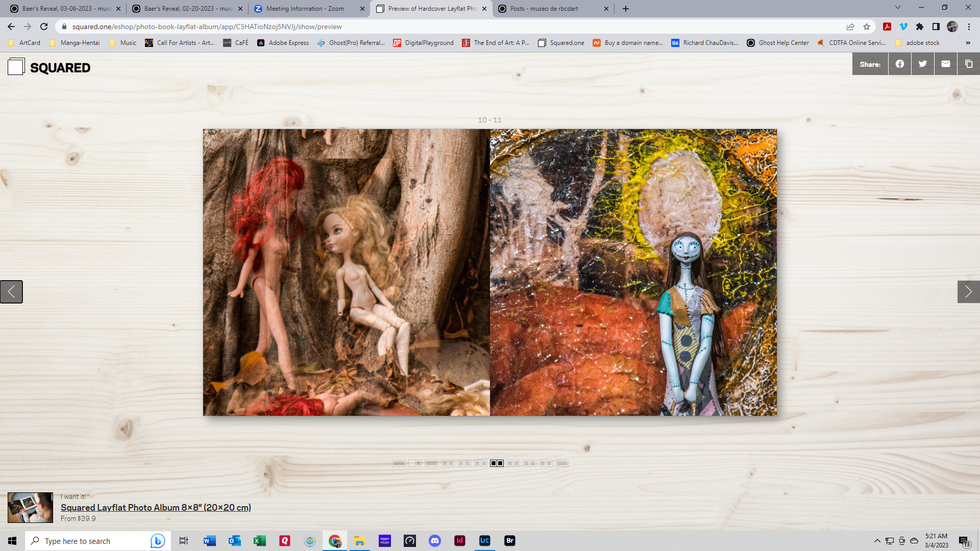This screenshot has height=551, width=980.
Task: Open Task View on the taskbar
Action: [184, 541]
